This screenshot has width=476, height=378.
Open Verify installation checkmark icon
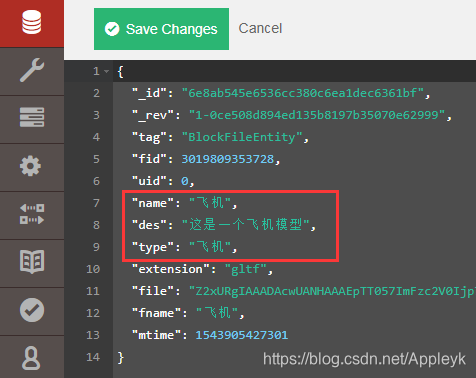tap(32, 310)
